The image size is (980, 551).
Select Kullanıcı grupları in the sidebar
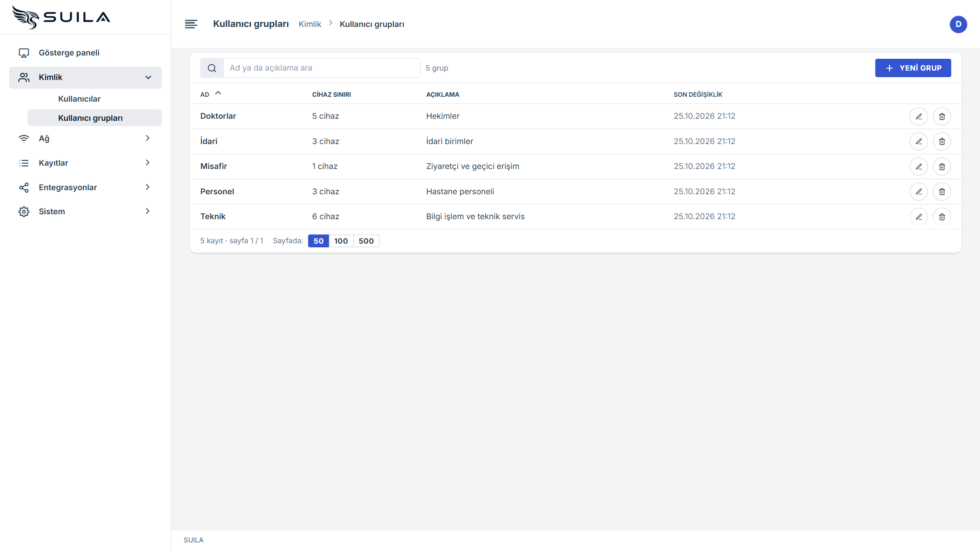click(94, 118)
